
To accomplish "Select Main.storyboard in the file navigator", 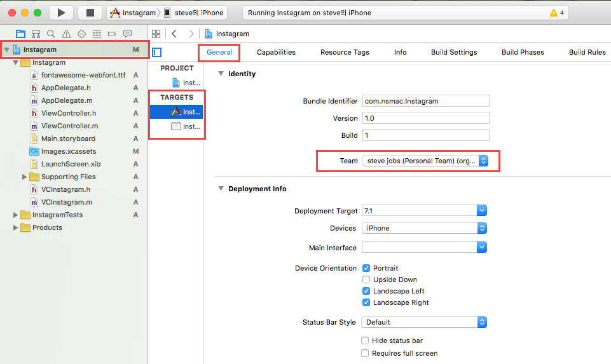I will pos(68,138).
